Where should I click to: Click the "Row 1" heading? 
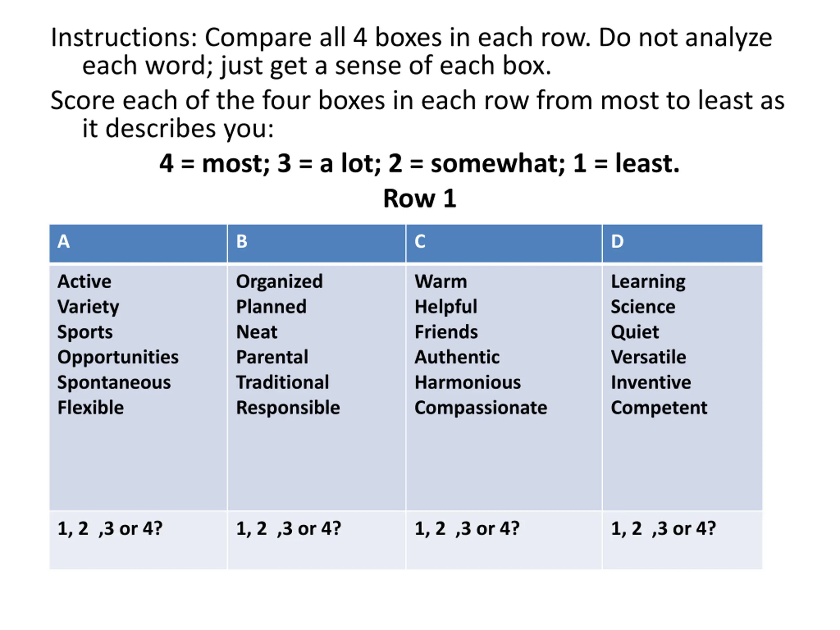tap(420, 198)
